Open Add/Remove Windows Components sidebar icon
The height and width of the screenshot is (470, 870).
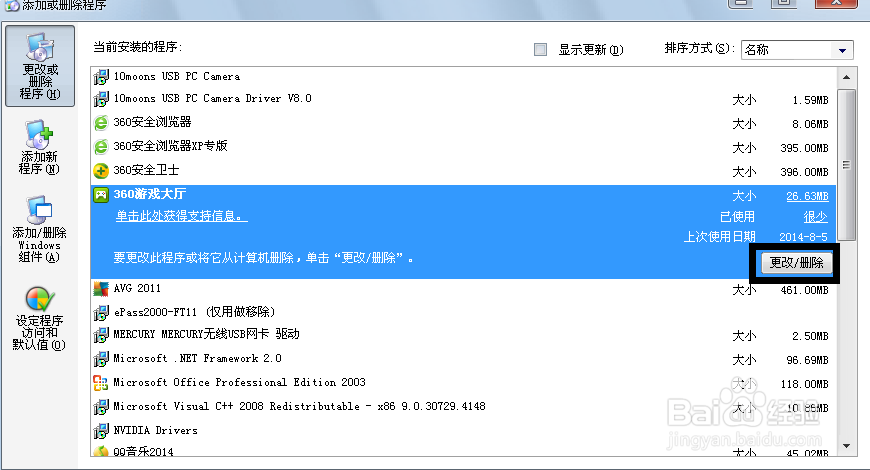pos(39,229)
